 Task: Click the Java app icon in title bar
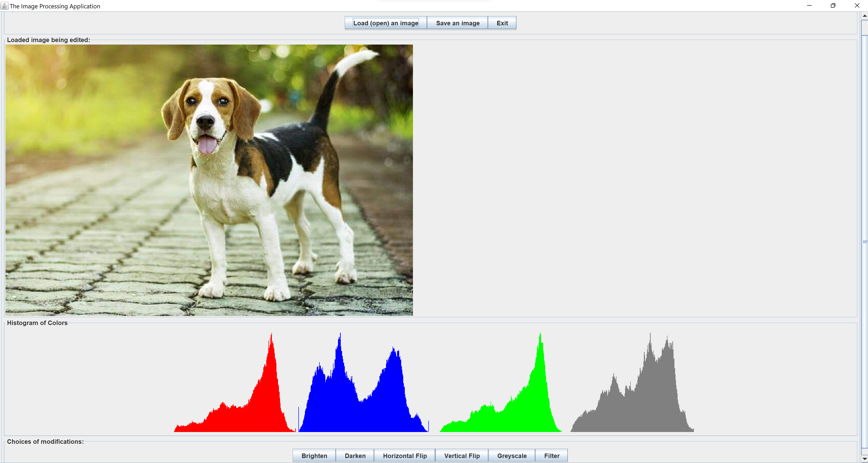[4, 6]
